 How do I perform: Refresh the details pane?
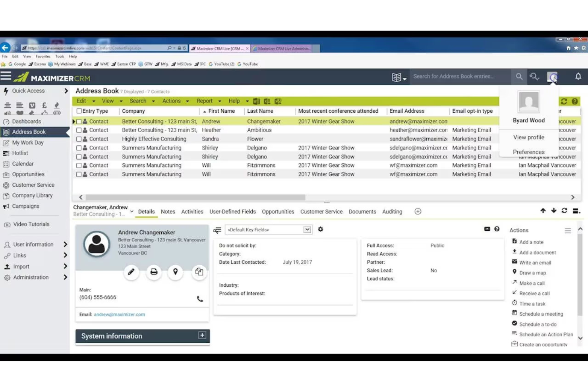564,210
